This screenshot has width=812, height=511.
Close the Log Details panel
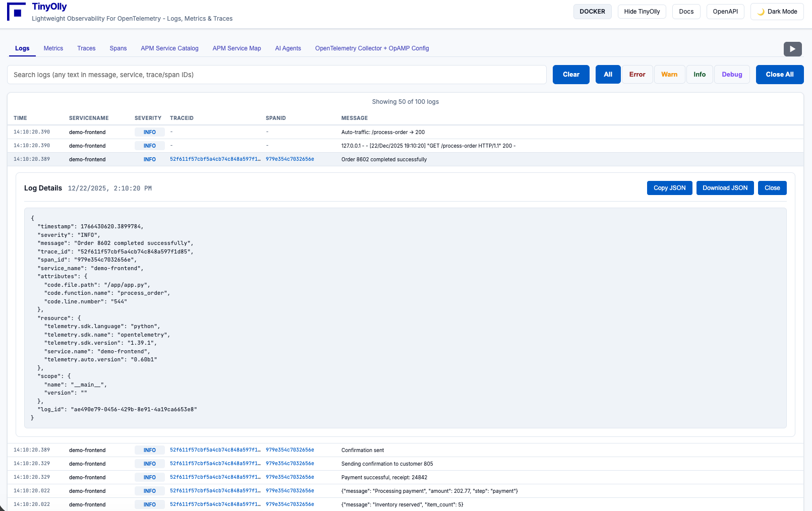click(x=772, y=188)
